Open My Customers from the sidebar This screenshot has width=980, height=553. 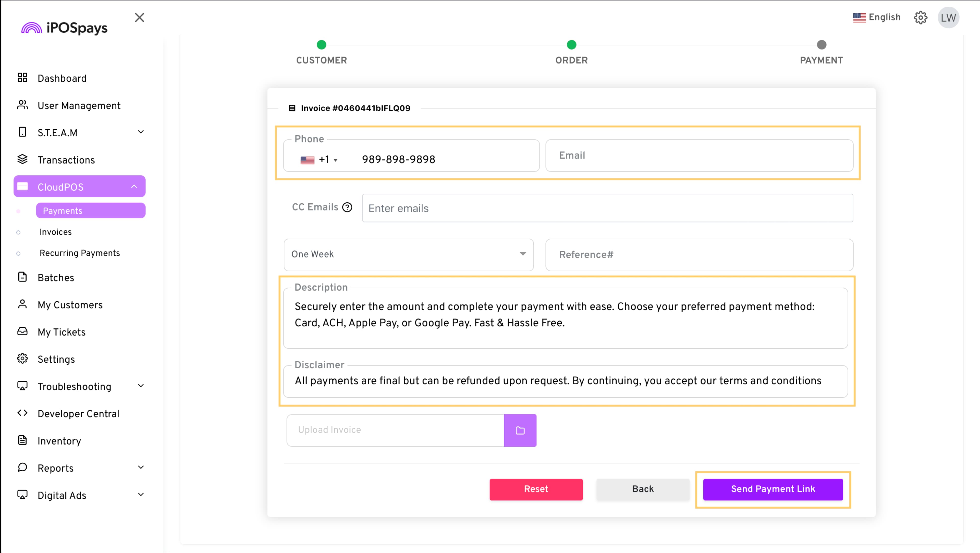pos(70,305)
